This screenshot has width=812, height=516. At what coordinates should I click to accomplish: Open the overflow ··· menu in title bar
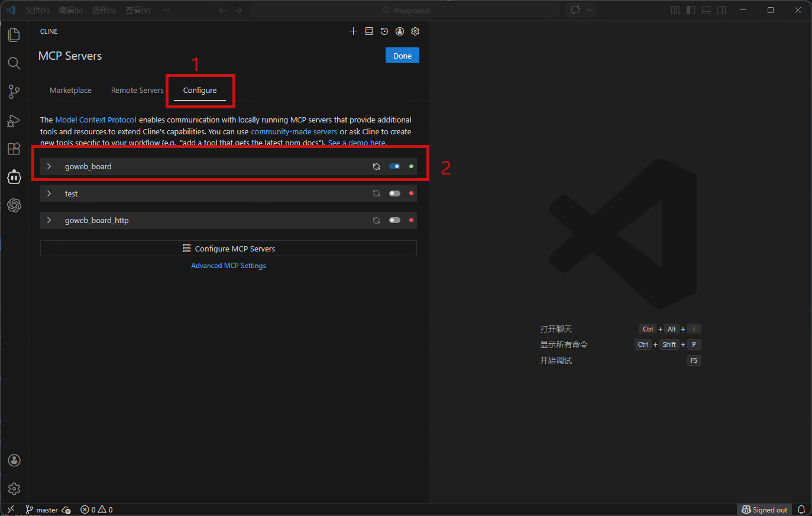[x=167, y=10]
